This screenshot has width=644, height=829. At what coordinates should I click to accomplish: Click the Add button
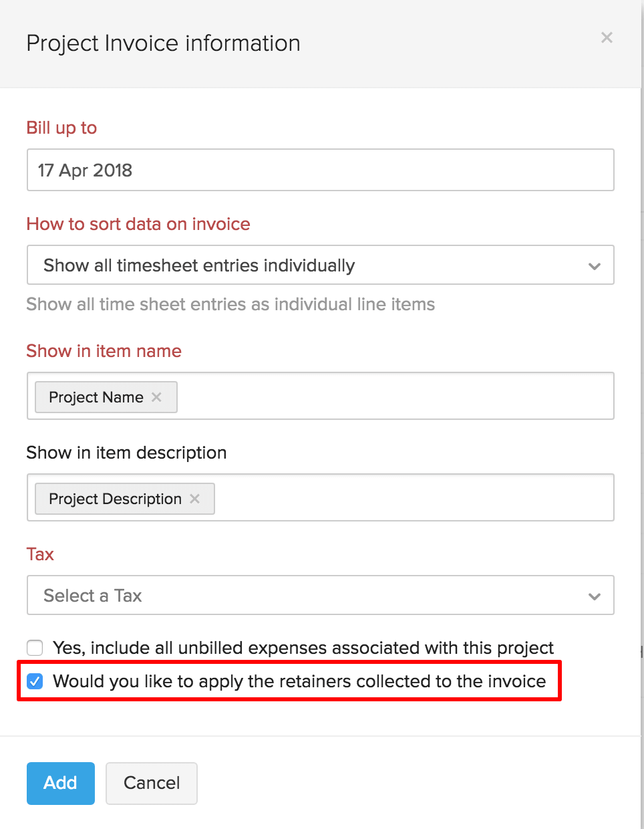click(x=60, y=783)
